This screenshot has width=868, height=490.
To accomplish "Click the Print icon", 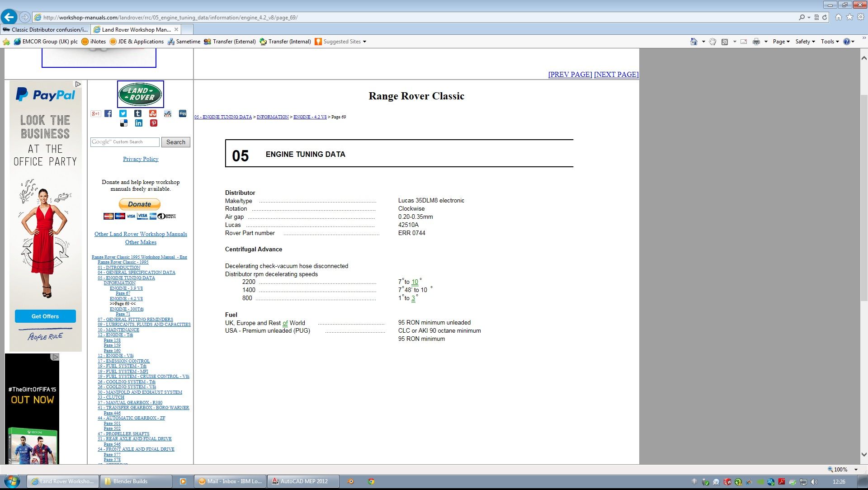I will click(756, 42).
